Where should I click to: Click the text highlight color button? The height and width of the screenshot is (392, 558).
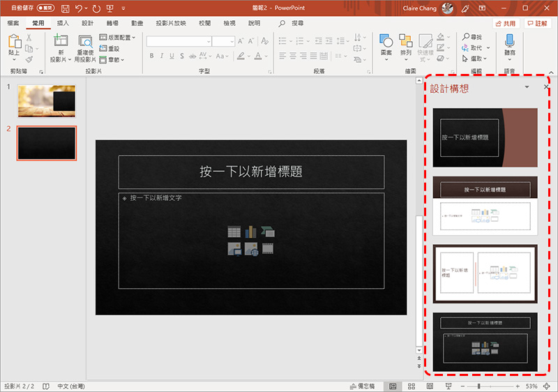241,56
